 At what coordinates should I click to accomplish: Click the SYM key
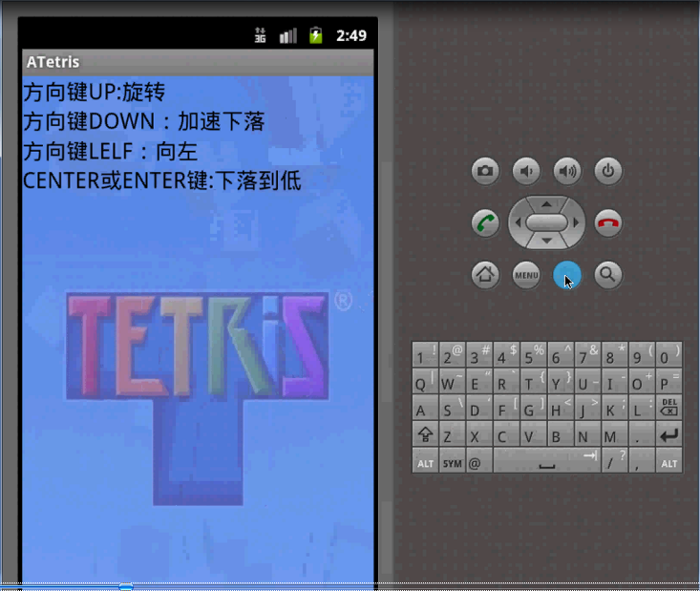[x=453, y=460]
